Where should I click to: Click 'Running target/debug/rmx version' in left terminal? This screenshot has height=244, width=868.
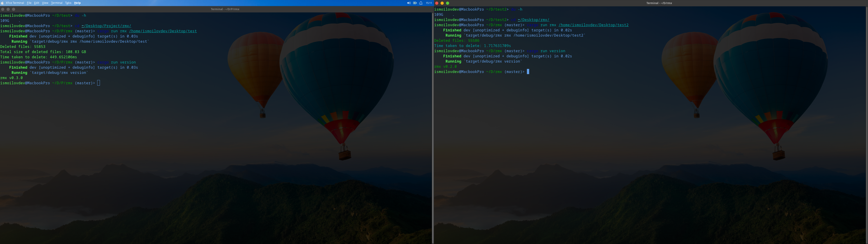[50, 73]
